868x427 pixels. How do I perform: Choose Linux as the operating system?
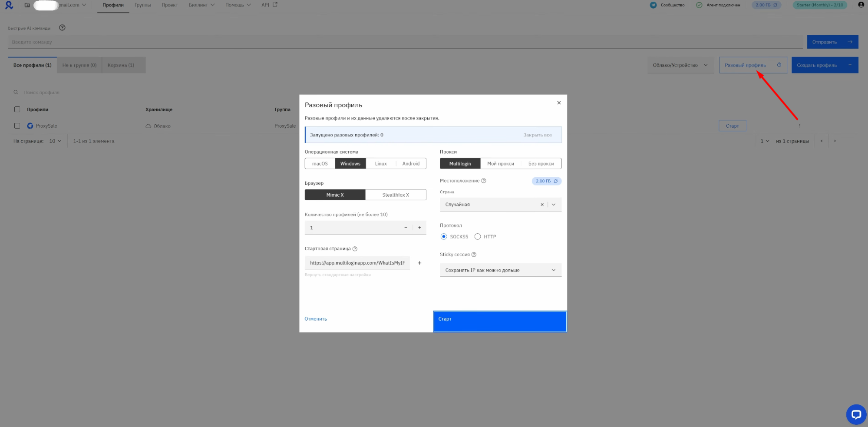coord(381,164)
